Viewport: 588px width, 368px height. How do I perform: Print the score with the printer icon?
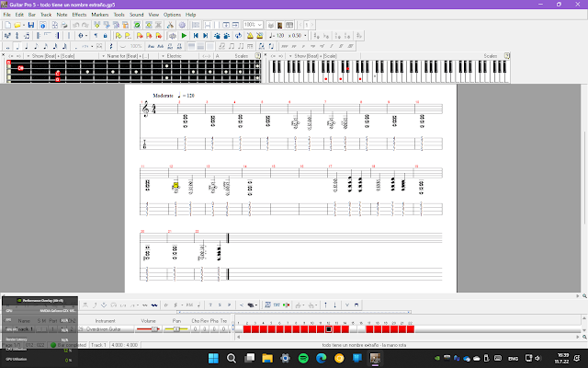pyautogui.click(x=64, y=25)
